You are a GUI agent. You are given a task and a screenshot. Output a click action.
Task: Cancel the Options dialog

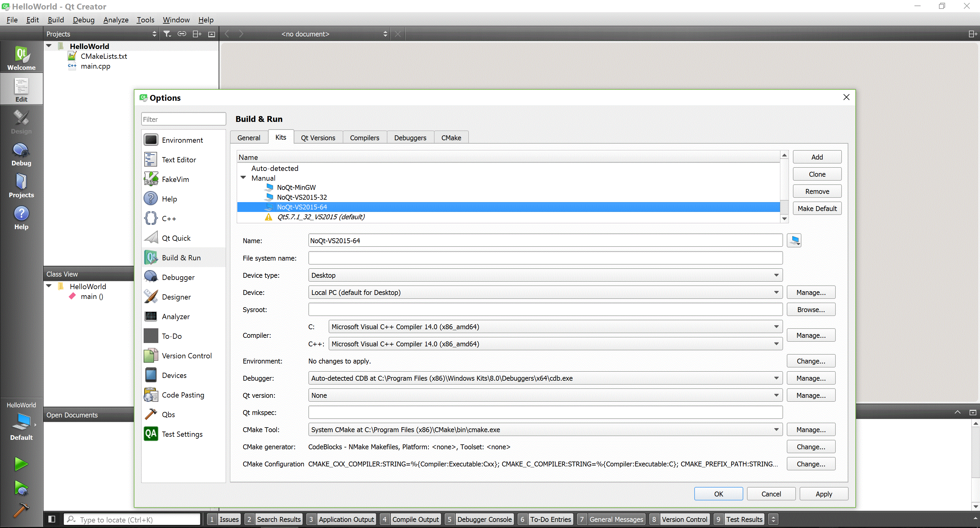pos(771,494)
